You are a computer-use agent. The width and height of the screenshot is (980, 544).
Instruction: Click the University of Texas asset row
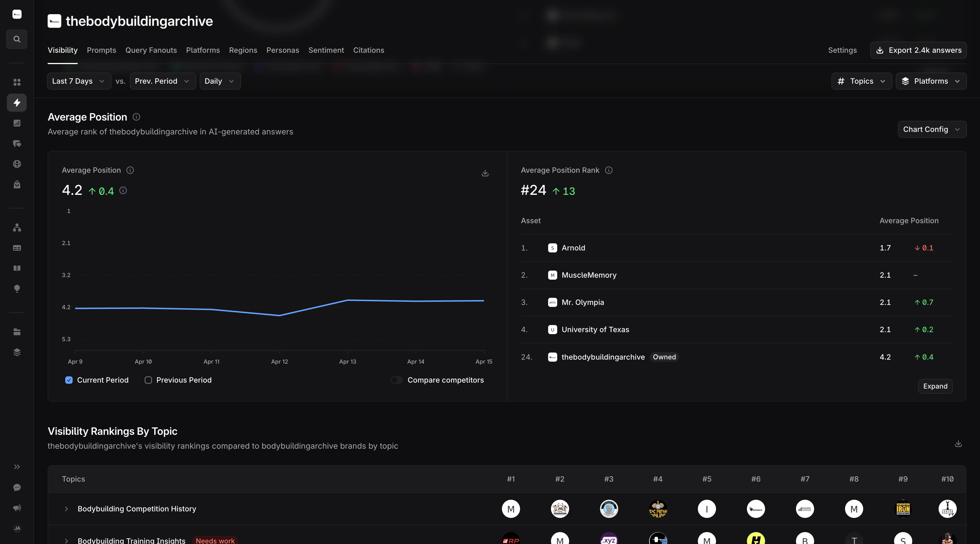(736, 330)
